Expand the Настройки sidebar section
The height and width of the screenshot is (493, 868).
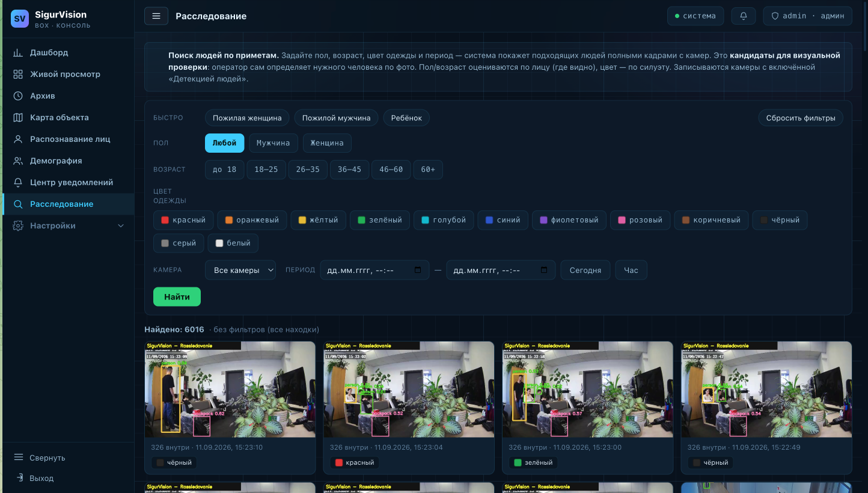(69, 225)
